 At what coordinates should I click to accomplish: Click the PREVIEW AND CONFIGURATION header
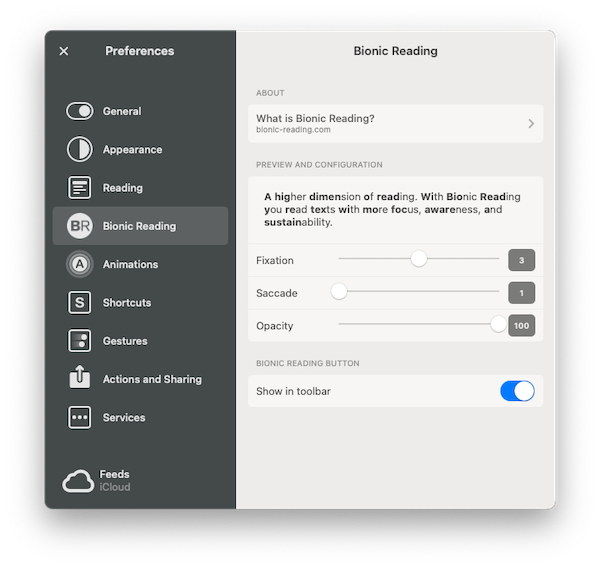[319, 165]
